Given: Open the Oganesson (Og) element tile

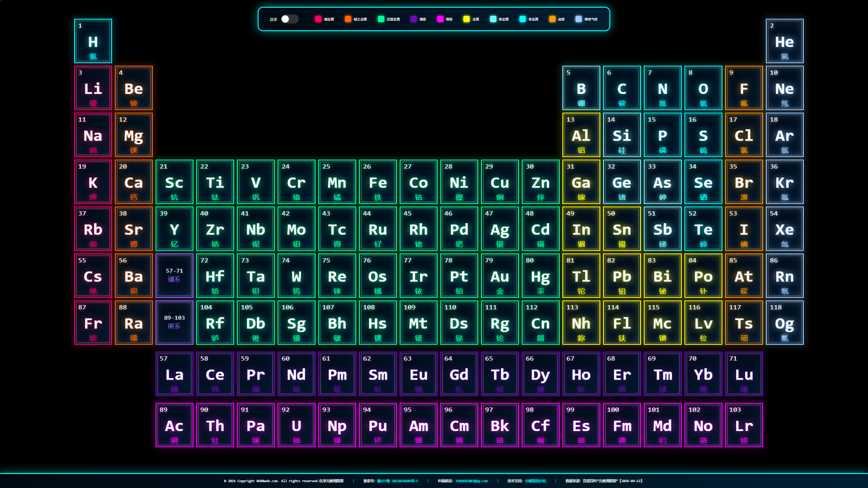Looking at the screenshot, I should [x=784, y=323].
